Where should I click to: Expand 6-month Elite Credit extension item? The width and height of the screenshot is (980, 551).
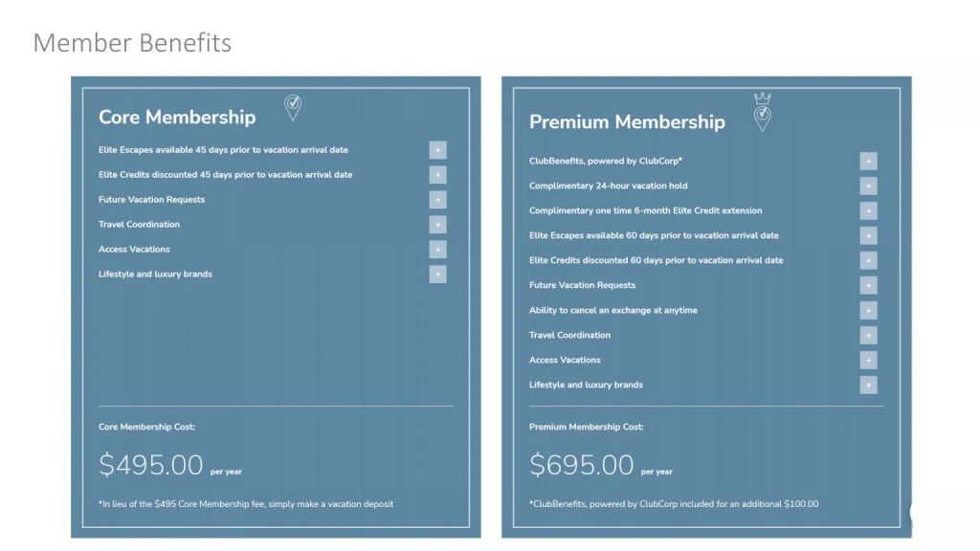(868, 211)
